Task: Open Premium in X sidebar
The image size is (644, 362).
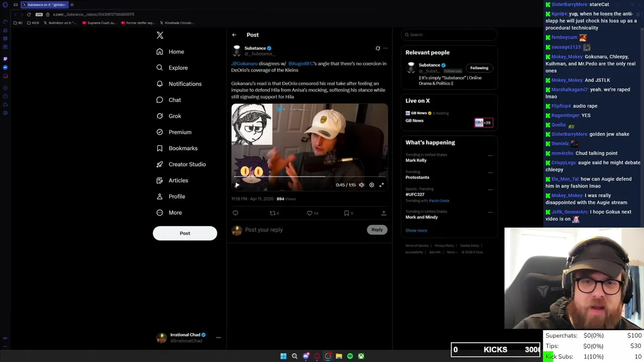Action: (174, 132)
